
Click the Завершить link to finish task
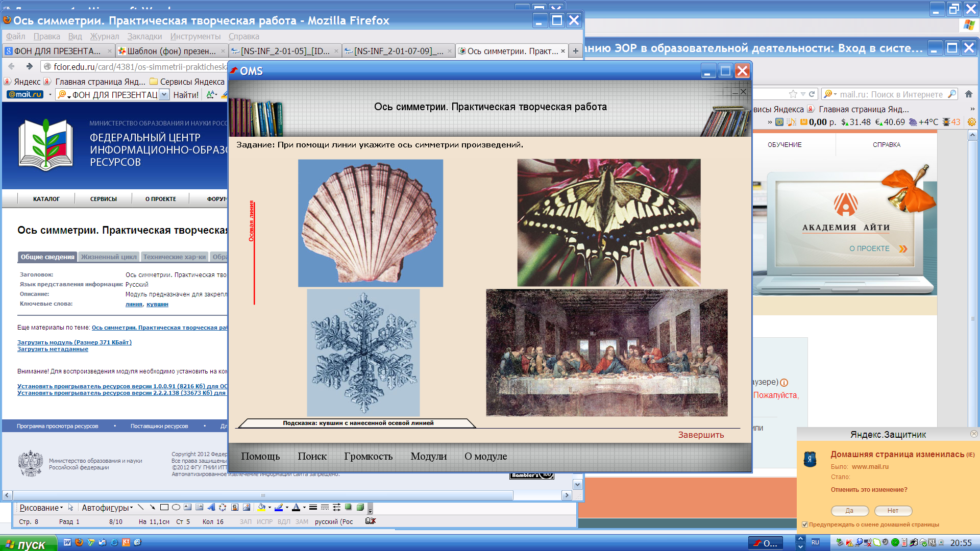(x=701, y=435)
